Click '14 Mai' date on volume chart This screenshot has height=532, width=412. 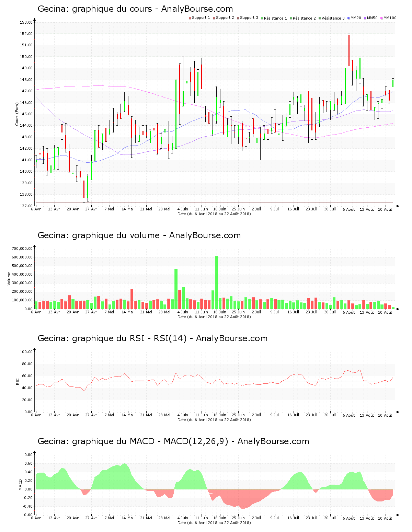tap(127, 312)
